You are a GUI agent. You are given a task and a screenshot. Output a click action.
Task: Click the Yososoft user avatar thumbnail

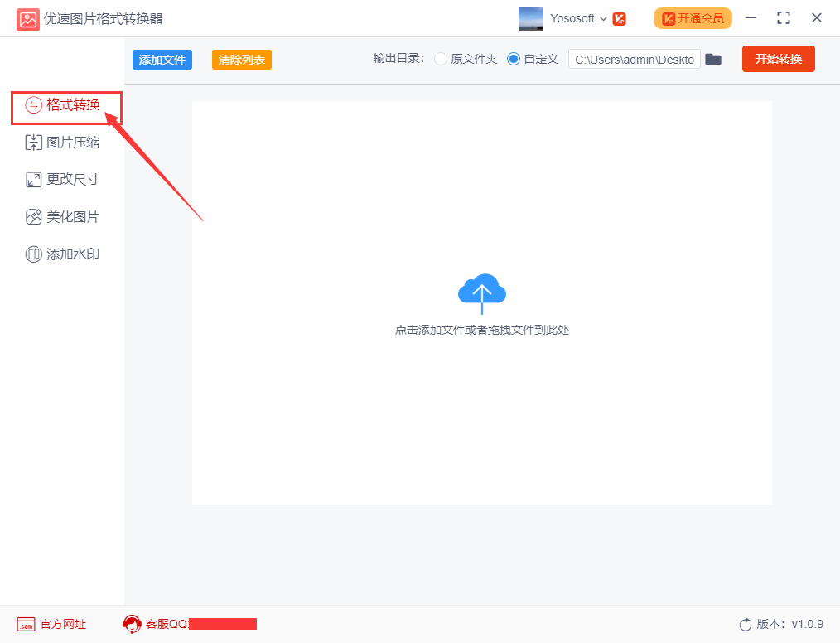(531, 19)
